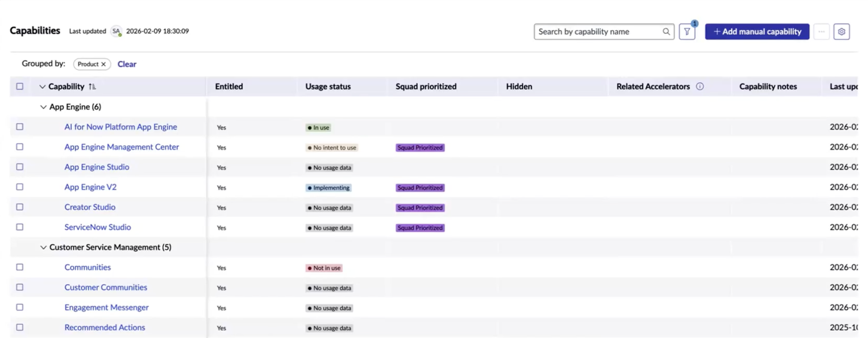
Task: Open the App Engine V2 capability
Action: pyautogui.click(x=90, y=187)
